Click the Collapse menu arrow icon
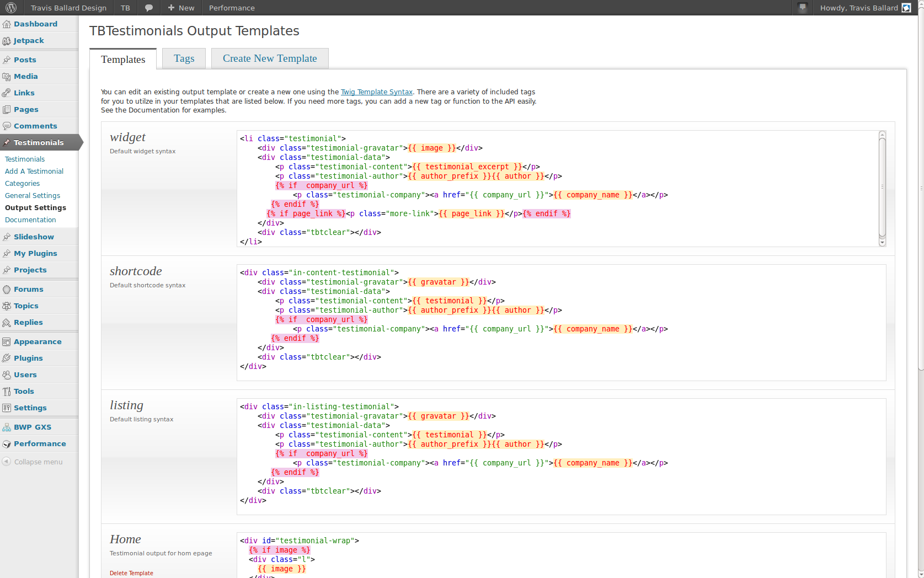This screenshot has width=924, height=578. pos(7,462)
